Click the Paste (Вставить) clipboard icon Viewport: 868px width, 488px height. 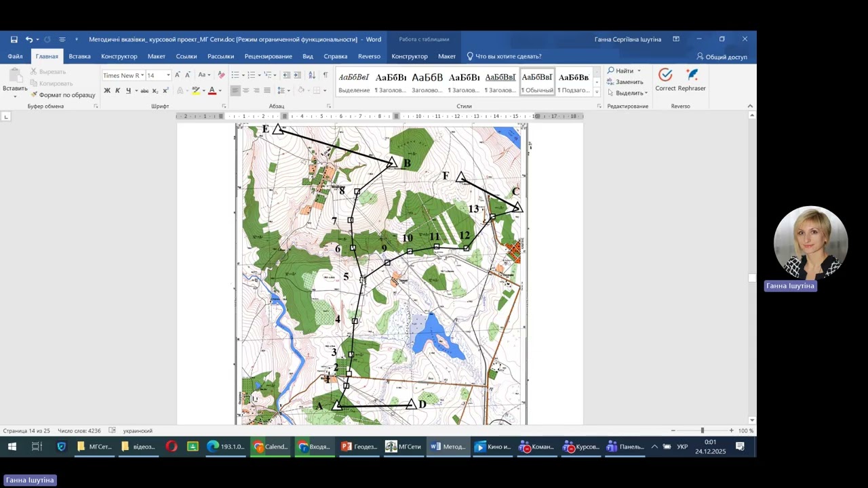point(15,76)
